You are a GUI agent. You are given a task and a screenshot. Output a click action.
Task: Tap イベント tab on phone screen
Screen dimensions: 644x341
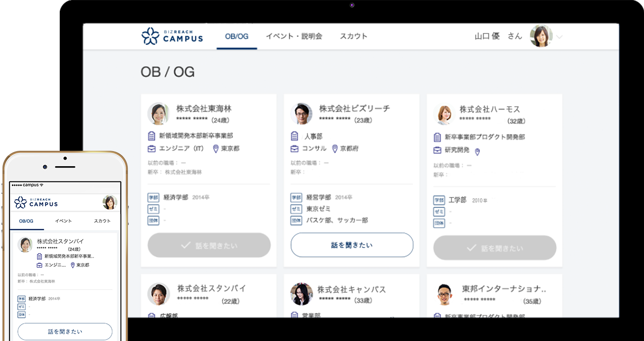click(63, 221)
